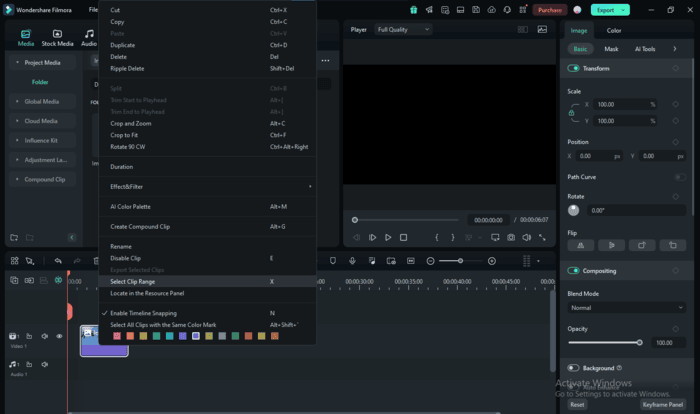Hide the Video 1 track via eye icon

pyautogui.click(x=59, y=336)
